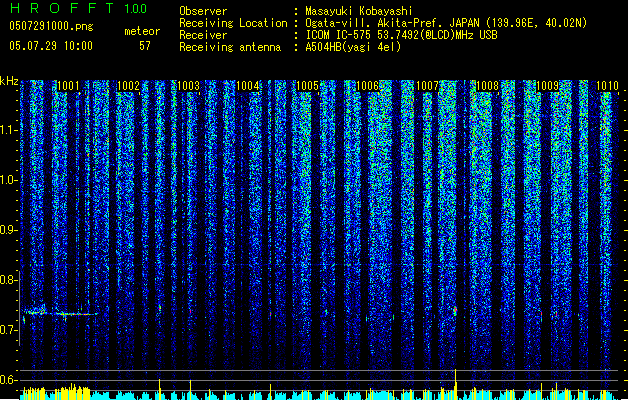Click time marker 1001
629x400 pixels.
click(x=68, y=85)
